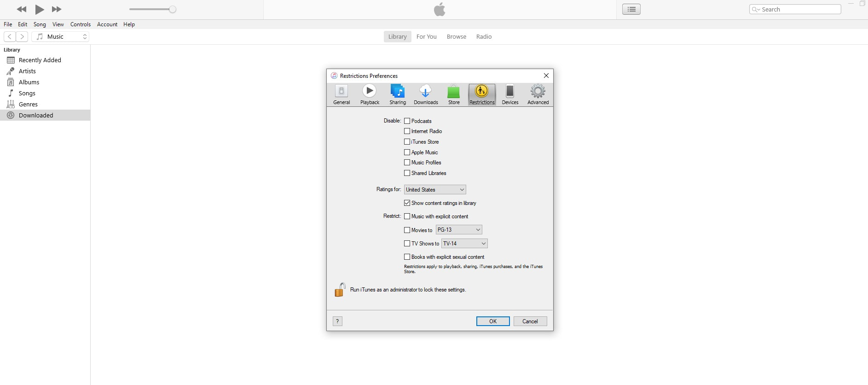This screenshot has width=868, height=385.
Task: Open the Downloads preferences pane
Action: pos(426,94)
